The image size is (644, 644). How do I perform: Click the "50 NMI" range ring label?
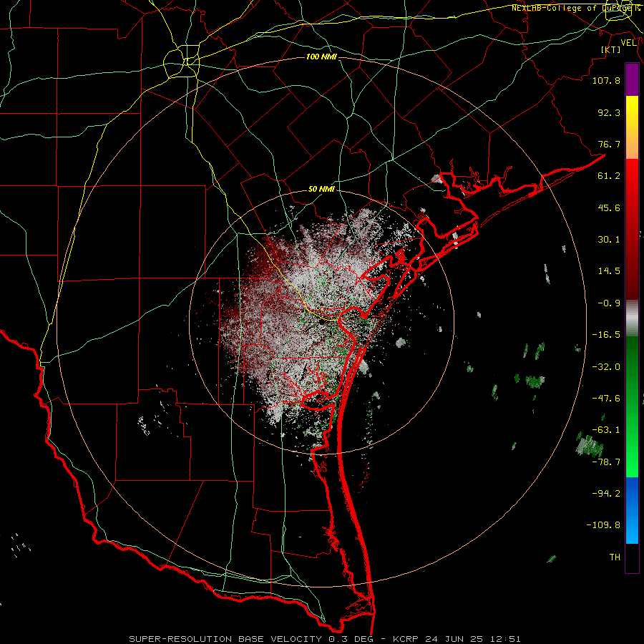321,190
